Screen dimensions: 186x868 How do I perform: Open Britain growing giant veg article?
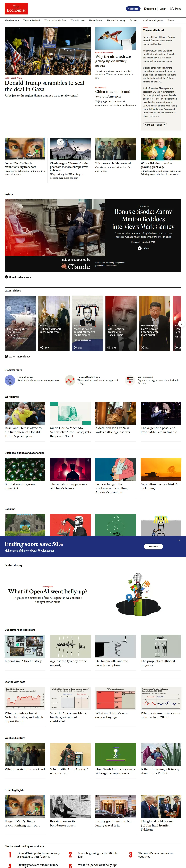coord(156,165)
